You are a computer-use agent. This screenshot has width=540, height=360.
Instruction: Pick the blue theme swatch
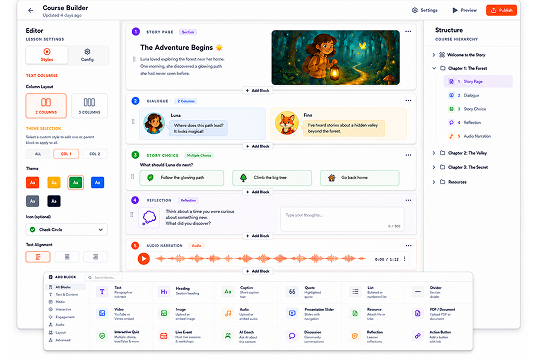tap(97, 182)
